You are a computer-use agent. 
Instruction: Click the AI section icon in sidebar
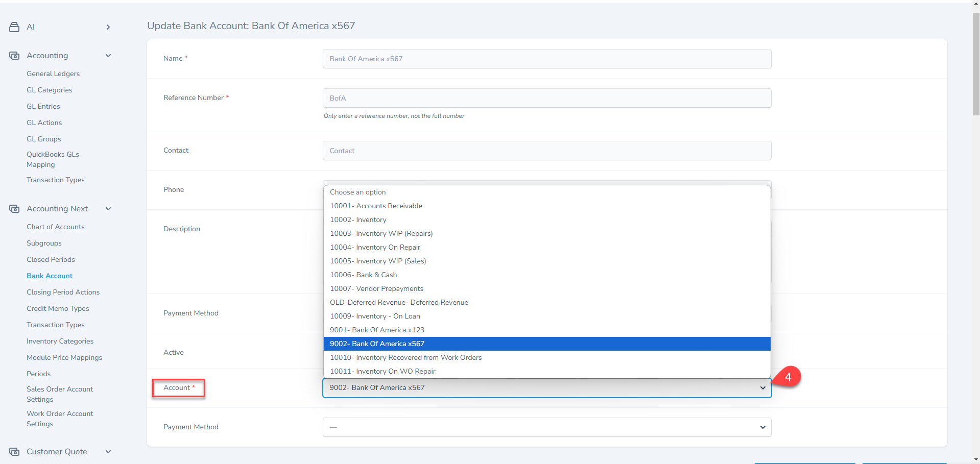pyautogui.click(x=14, y=27)
